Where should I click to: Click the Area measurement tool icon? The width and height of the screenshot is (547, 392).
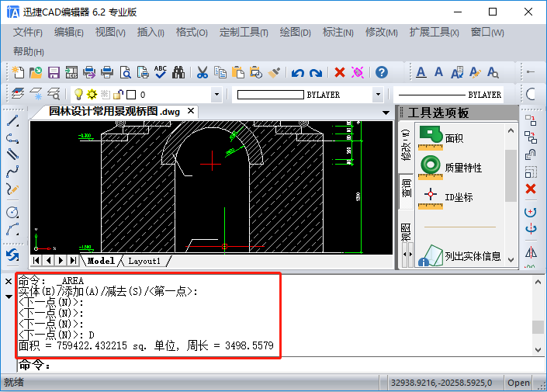(431, 138)
